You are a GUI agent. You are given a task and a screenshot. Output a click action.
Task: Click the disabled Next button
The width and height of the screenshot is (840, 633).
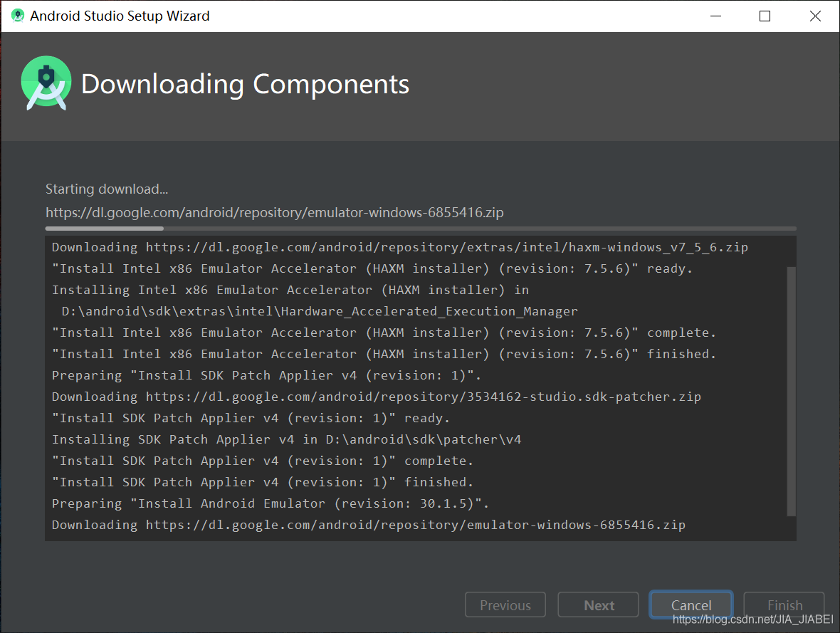[x=599, y=605]
